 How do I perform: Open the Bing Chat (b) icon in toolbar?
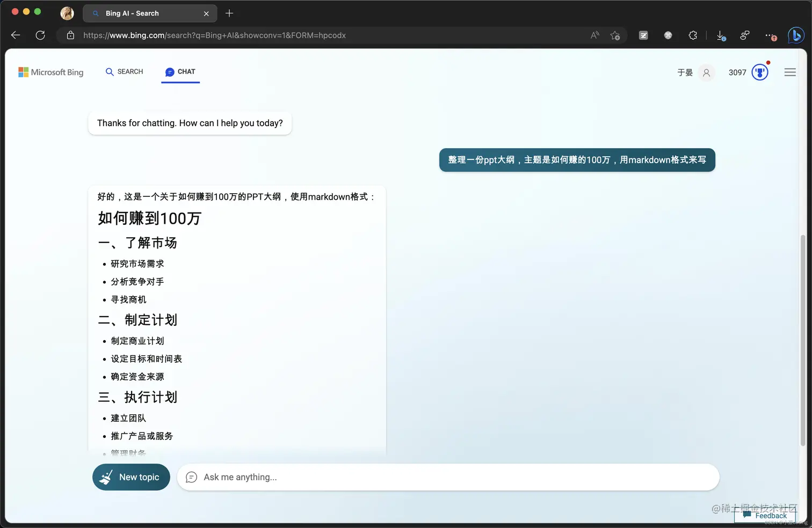pyautogui.click(x=796, y=35)
